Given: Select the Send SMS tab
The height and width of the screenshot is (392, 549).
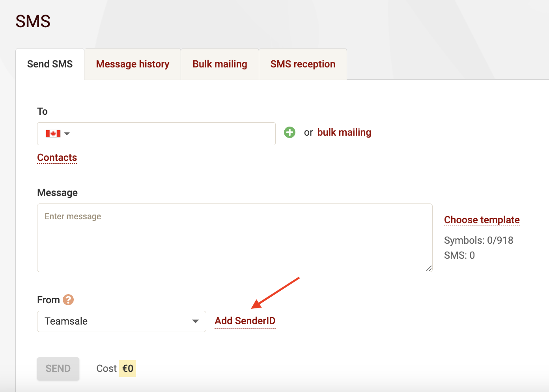Looking at the screenshot, I should 50,64.
